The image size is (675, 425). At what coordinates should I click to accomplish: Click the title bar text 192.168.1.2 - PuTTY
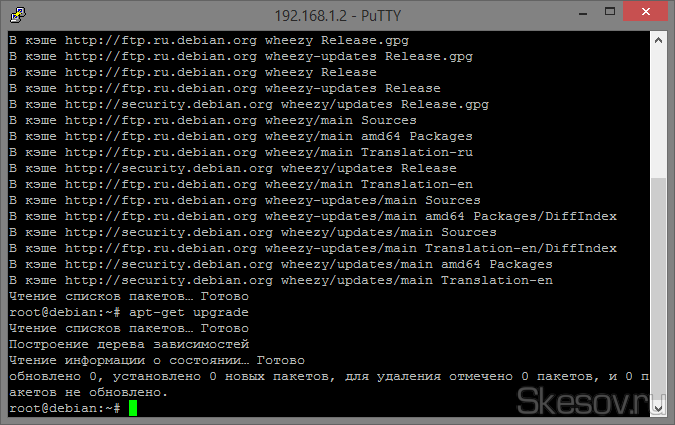(x=336, y=15)
